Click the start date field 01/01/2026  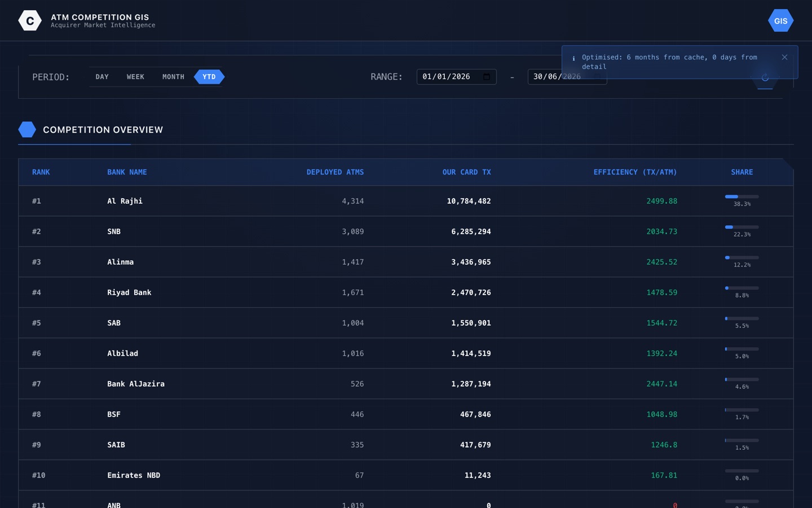tap(456, 77)
